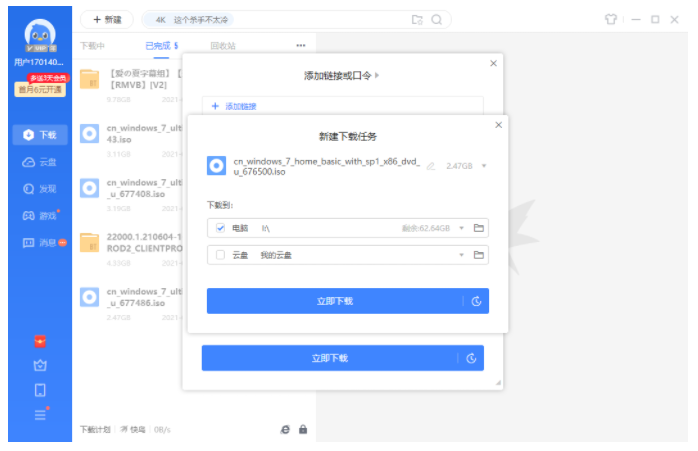The height and width of the screenshot is (451, 698).
Task: Click the lock icon in status bar
Action: click(303, 429)
